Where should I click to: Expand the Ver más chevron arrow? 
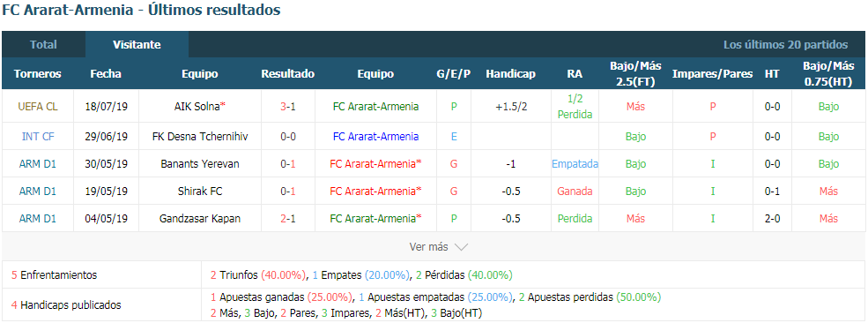[461, 247]
